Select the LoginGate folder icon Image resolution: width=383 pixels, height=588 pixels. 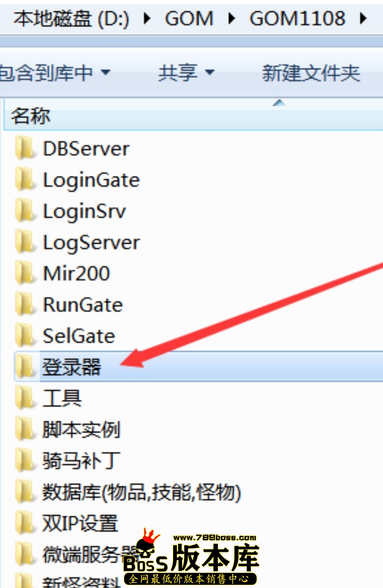click(x=24, y=180)
